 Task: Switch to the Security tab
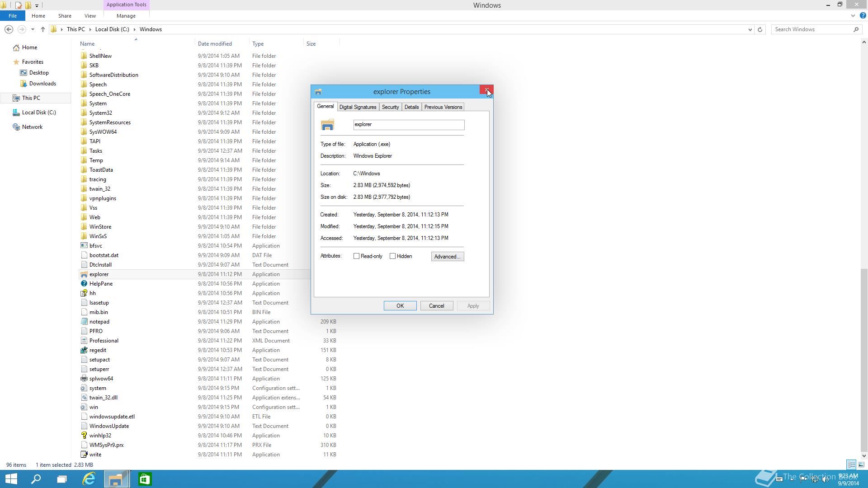pyautogui.click(x=390, y=107)
